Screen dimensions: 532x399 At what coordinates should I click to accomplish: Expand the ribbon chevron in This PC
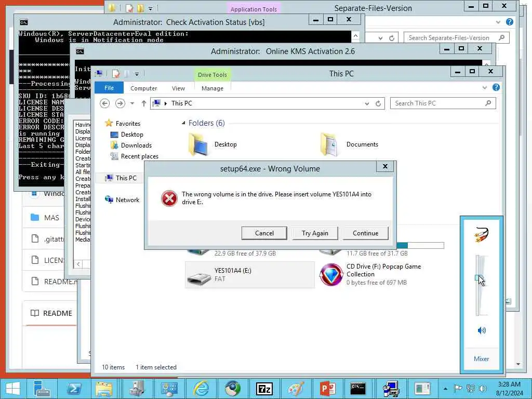(485, 87)
